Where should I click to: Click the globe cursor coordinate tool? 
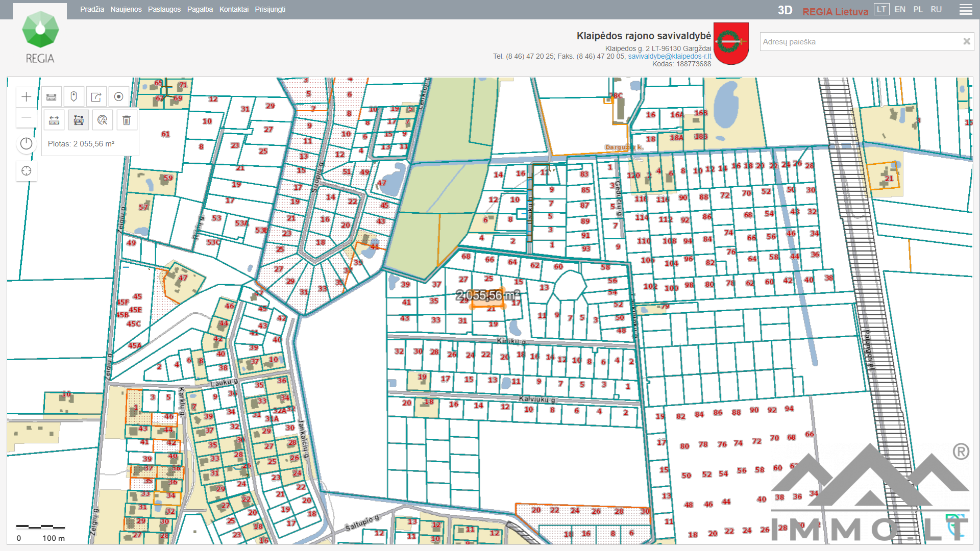coord(103,120)
